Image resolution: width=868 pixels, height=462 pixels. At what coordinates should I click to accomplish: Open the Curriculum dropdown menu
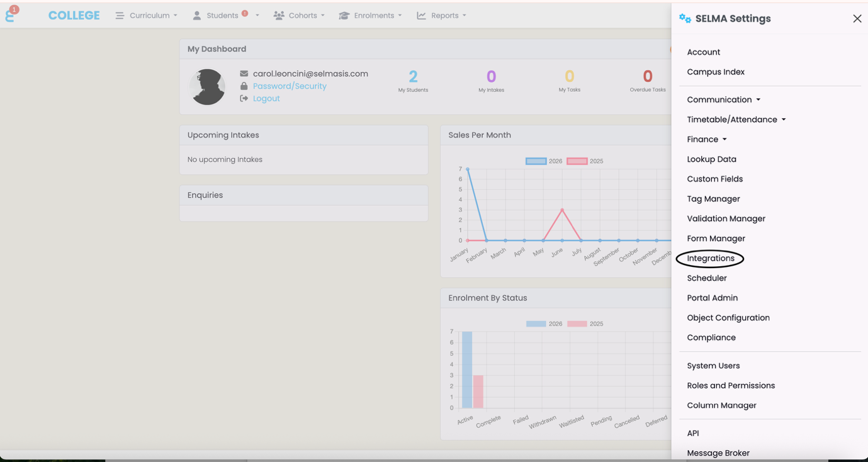(147, 16)
